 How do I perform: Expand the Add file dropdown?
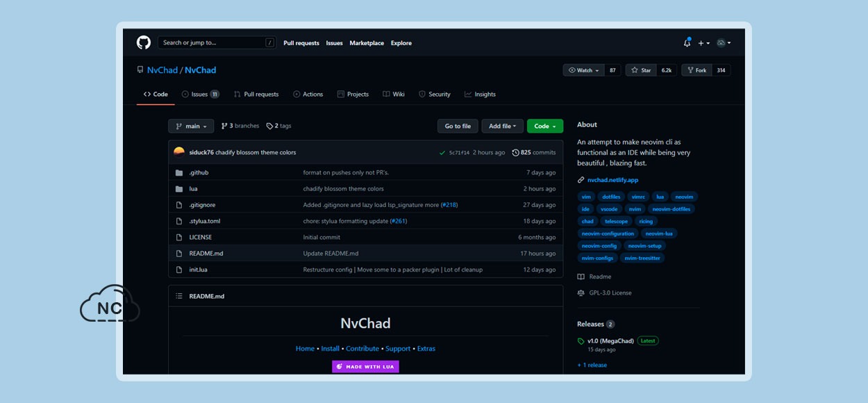pos(503,126)
